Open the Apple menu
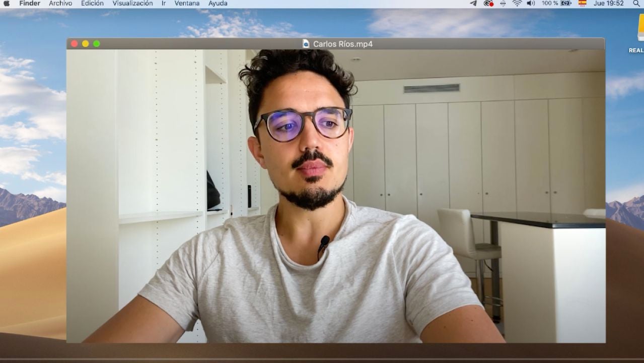The image size is (644, 363). 7,4
